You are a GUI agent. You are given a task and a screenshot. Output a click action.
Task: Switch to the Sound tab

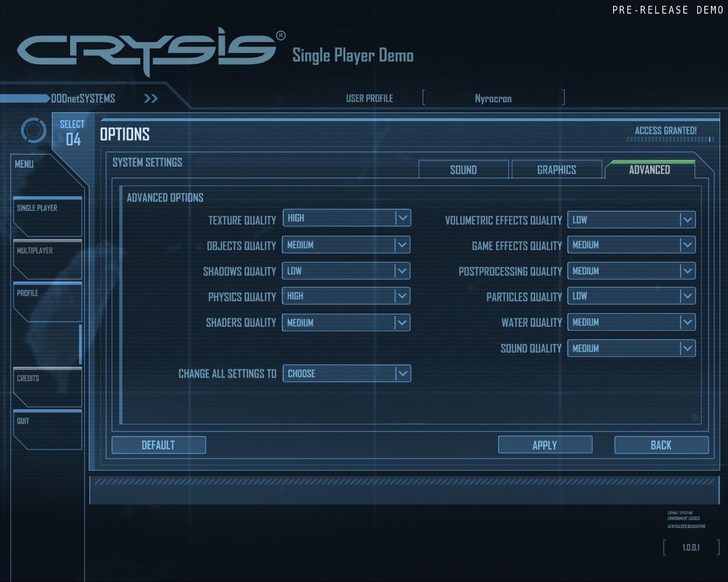coord(464,169)
